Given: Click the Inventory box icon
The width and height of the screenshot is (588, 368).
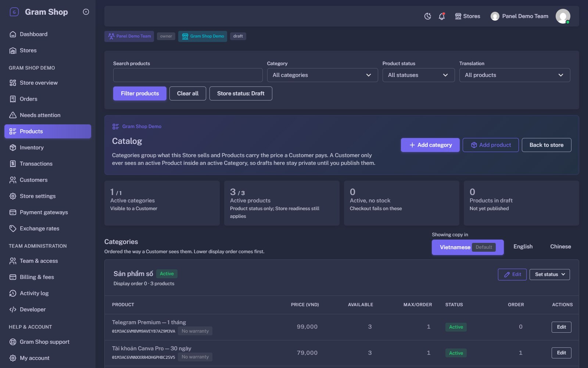Looking at the screenshot, I should tap(13, 148).
